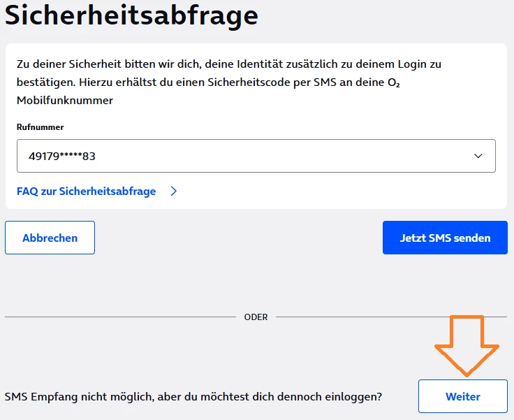This screenshot has height=420, width=514.
Task: Expand the phone number chevron arrow
Action: click(478, 156)
